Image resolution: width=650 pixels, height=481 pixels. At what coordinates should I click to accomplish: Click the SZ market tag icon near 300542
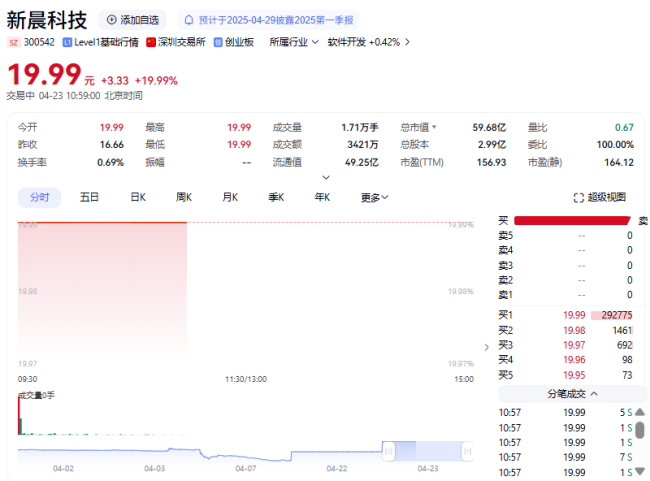13,42
